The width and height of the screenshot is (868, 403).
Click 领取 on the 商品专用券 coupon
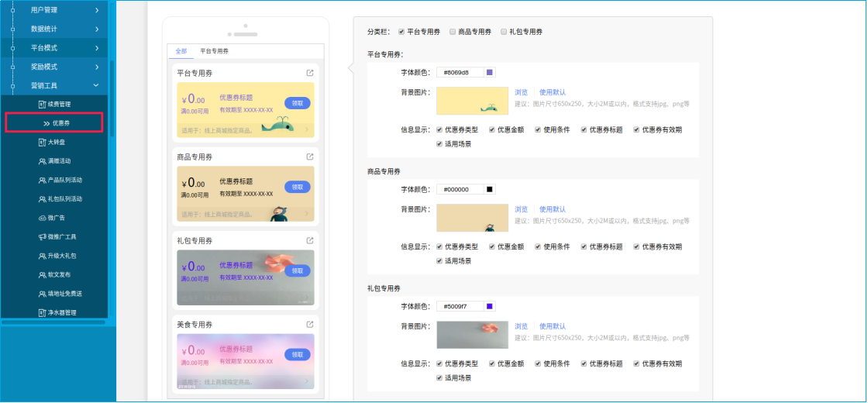pyautogui.click(x=298, y=187)
